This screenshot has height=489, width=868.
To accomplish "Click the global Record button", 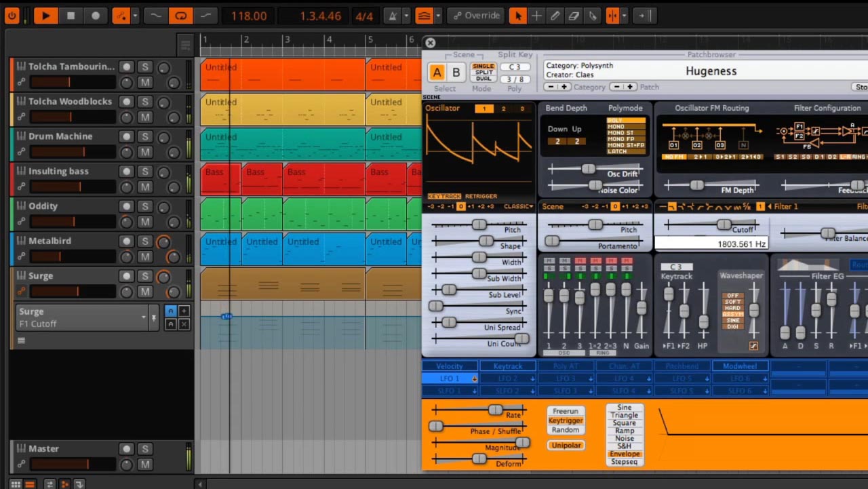I will pyautogui.click(x=96, y=16).
